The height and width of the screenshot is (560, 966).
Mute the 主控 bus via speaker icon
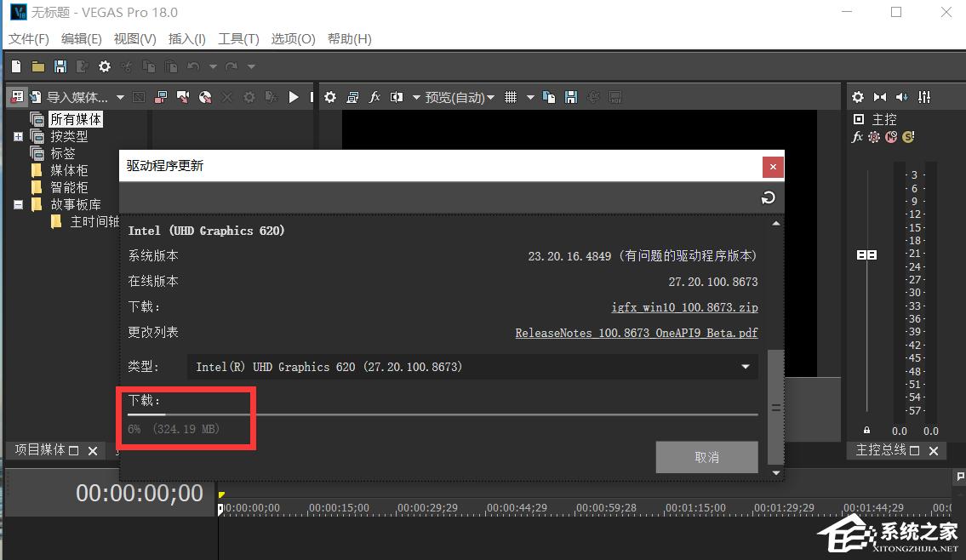pos(900,97)
